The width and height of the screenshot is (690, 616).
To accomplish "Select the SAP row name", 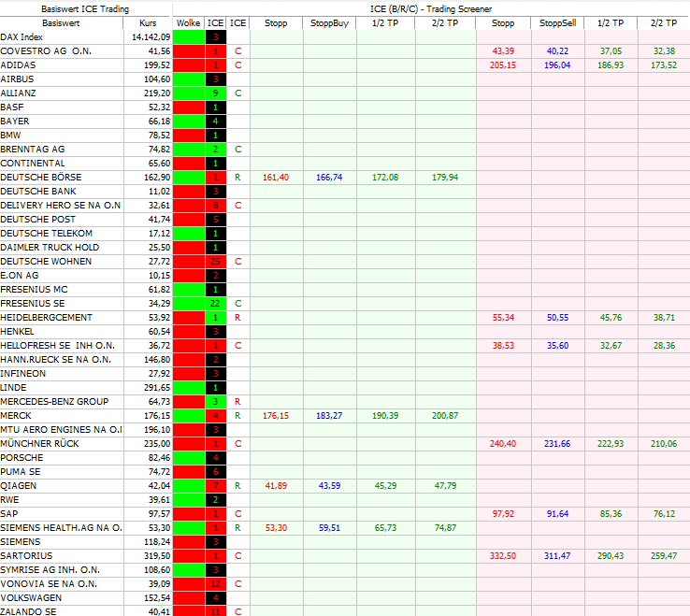I will pos(9,514).
